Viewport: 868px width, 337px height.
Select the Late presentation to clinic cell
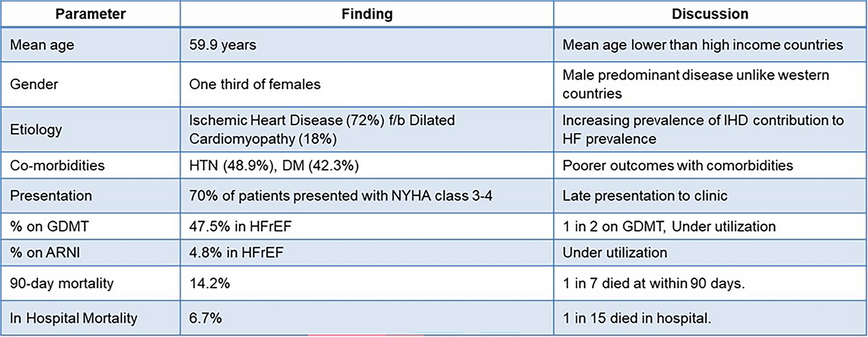(x=645, y=196)
